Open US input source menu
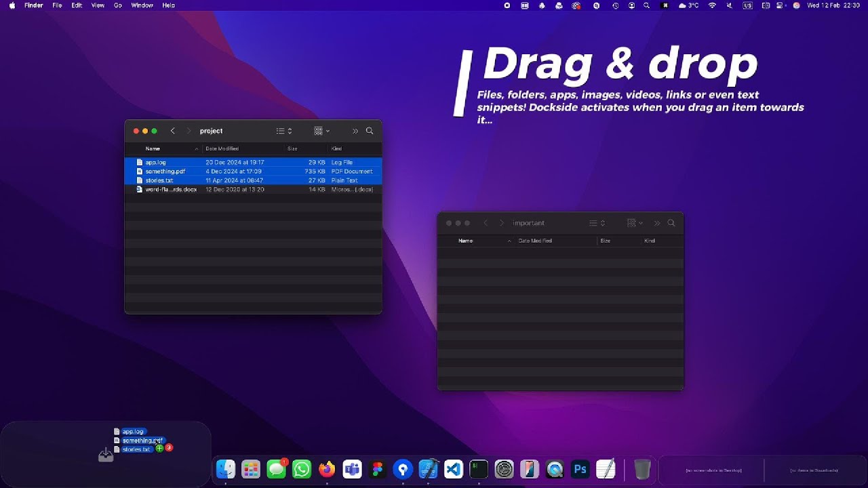868x488 pixels. [x=747, y=5]
